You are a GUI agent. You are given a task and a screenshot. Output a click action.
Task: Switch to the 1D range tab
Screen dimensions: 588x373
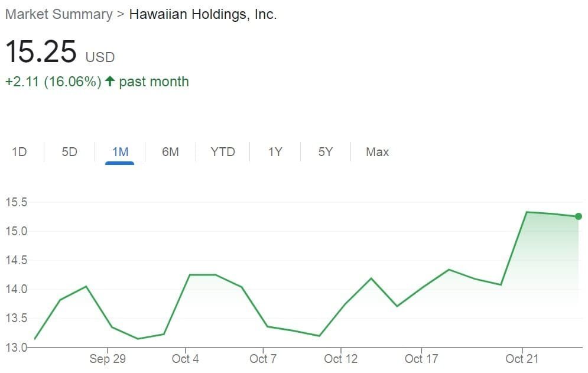[x=20, y=152]
